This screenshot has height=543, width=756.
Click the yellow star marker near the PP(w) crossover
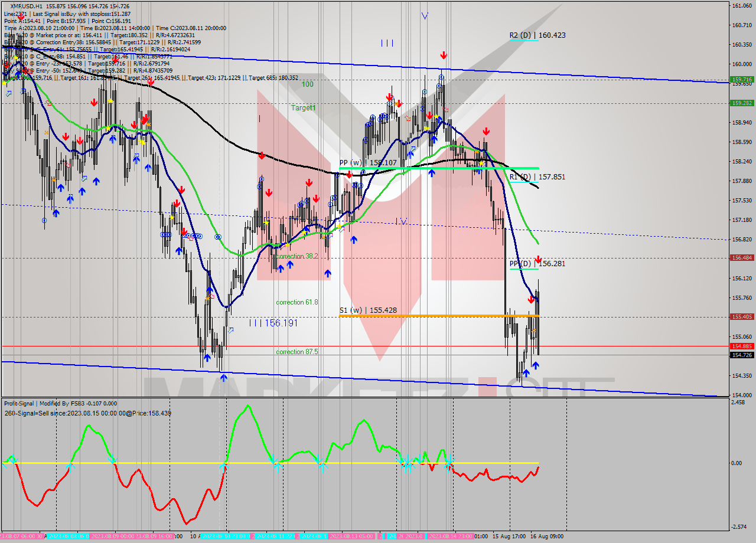[481, 163]
